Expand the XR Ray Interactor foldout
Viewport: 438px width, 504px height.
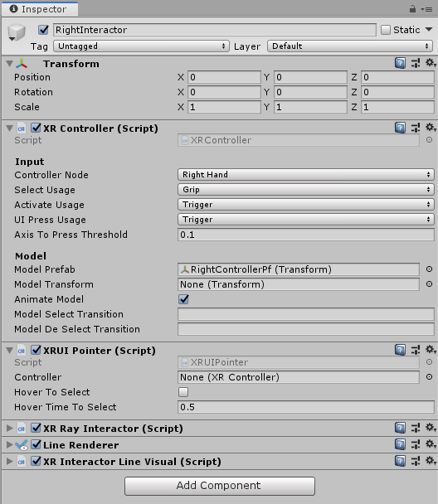tap(10, 428)
